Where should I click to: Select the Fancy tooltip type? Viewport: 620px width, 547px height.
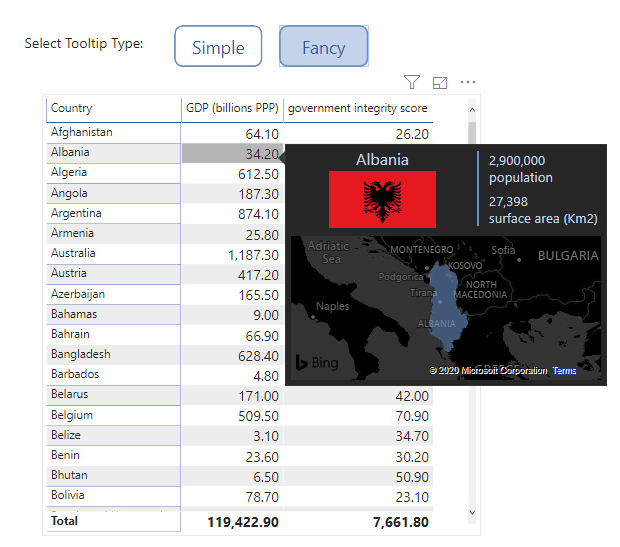323,47
